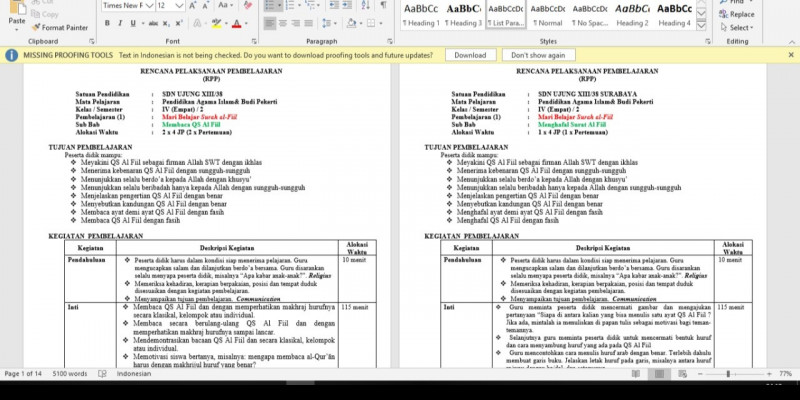800x400 pixels.
Task: Increase font size with Grow Font
Action: click(x=193, y=6)
